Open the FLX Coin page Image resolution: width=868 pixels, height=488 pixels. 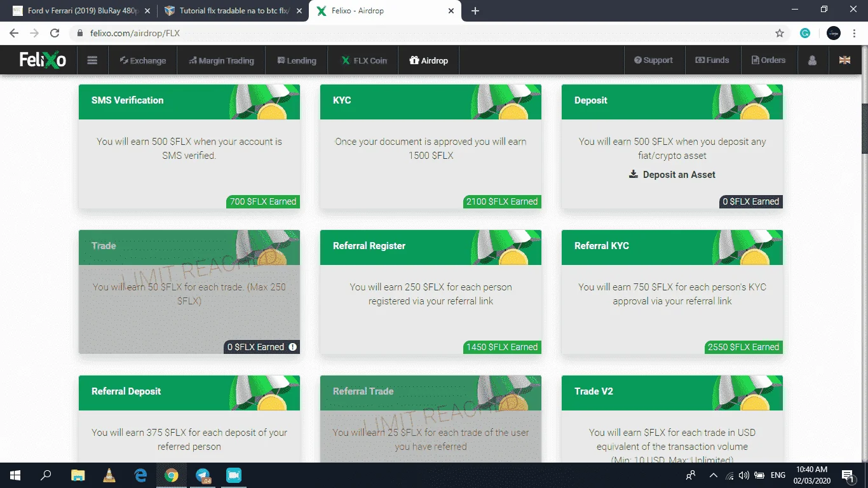(364, 60)
